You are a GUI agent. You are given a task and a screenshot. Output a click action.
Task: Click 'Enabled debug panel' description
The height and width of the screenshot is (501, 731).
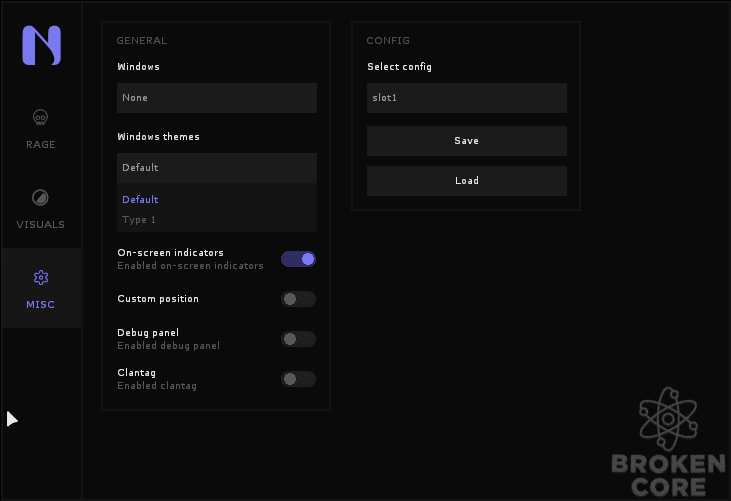click(x=168, y=346)
